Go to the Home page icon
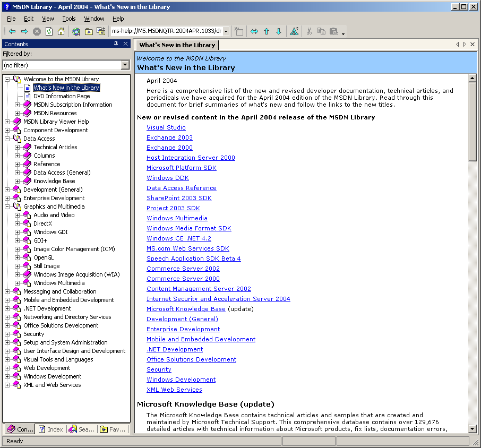Screen dimensions: 481x448 [x=61, y=31]
